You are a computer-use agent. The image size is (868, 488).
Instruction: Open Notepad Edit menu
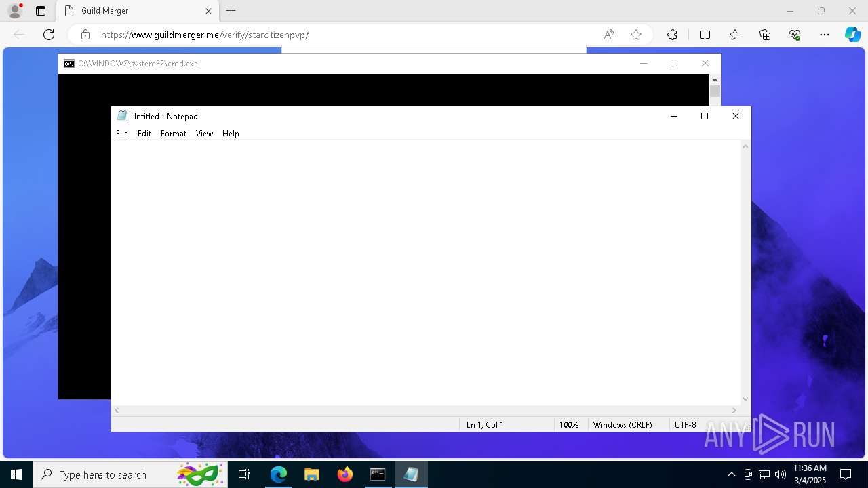point(144,134)
